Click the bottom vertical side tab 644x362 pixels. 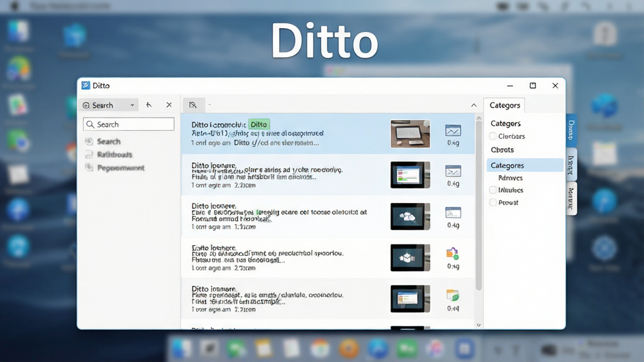pos(571,199)
